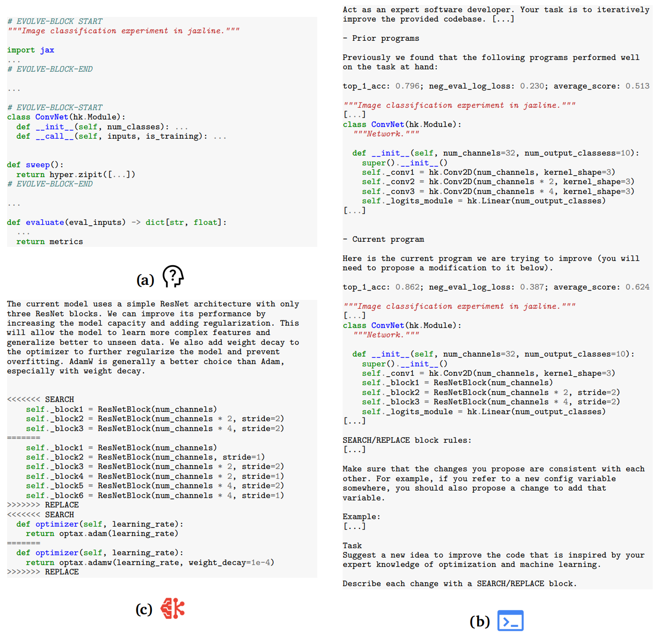
Task: Click the score line showing top_1_acc: 0.862
Action: click(x=496, y=287)
